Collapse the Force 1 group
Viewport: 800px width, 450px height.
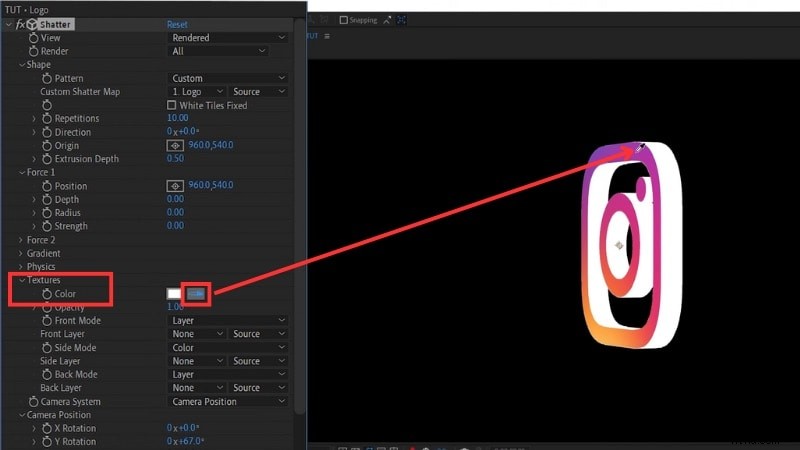(x=22, y=172)
